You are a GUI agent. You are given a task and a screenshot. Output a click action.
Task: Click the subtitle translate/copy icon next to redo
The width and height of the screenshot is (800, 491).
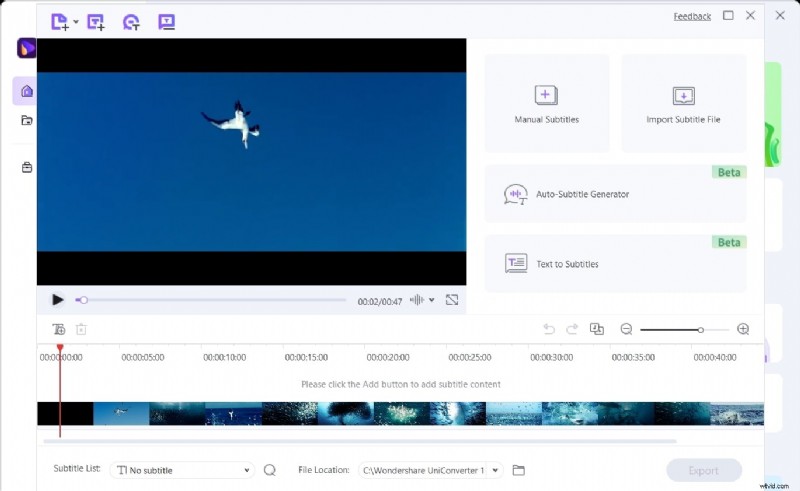tap(596, 329)
